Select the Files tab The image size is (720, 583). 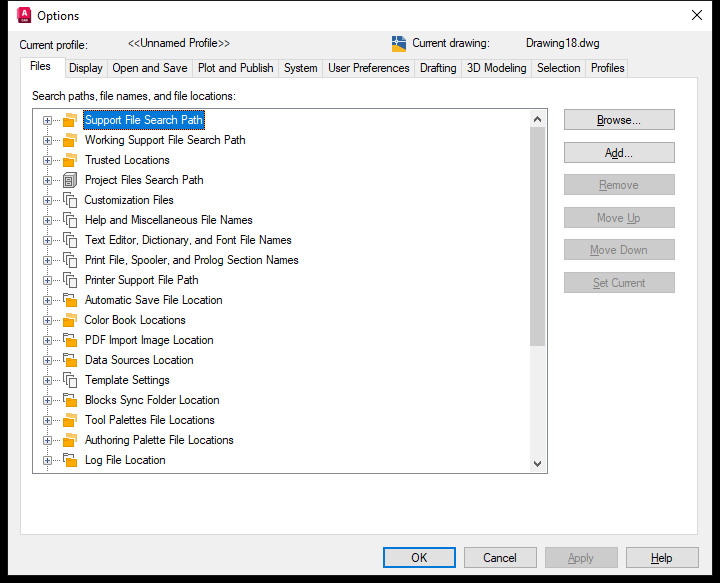[40, 67]
